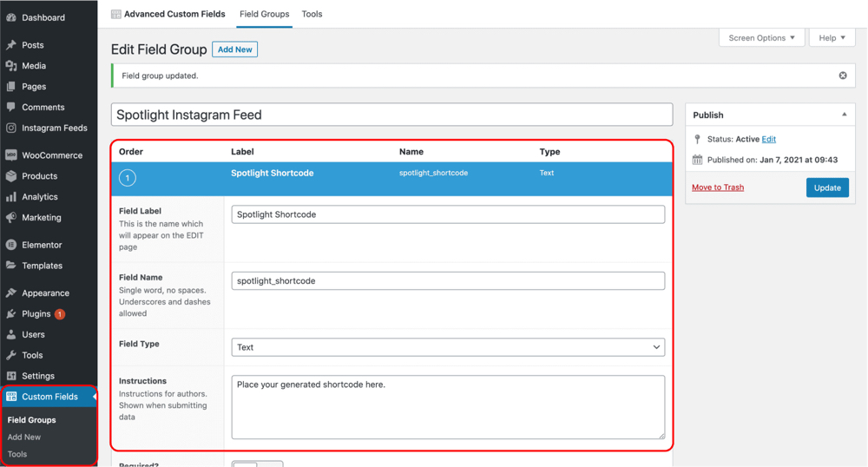Open the Marketing menu item
Viewport: 868px width, 467px height.
point(49,218)
